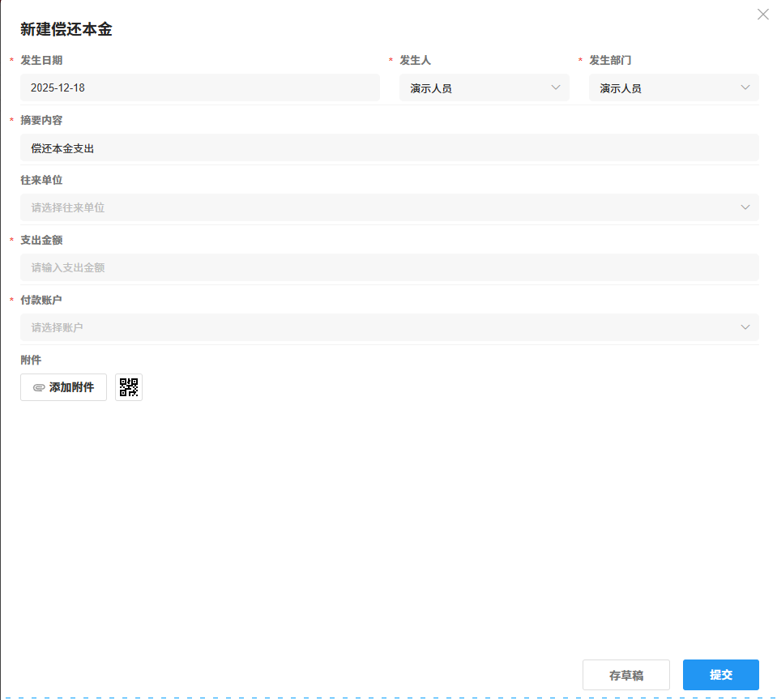Close the 新建偿还本金 dialog
The height and width of the screenshot is (700, 777).
(x=762, y=14)
